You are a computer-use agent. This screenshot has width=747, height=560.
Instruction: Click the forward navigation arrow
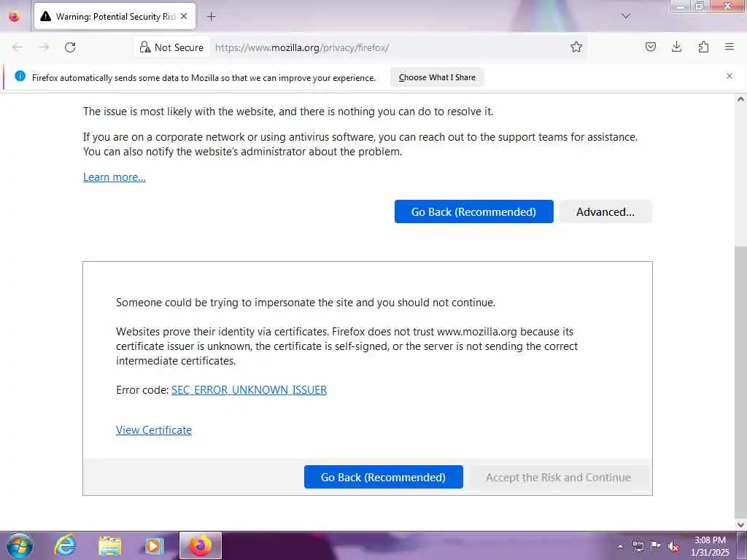(44, 47)
